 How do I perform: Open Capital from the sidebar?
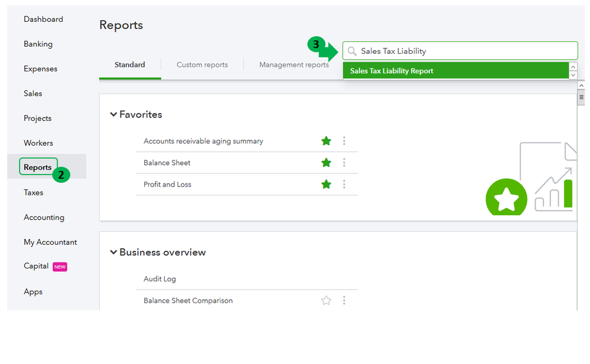(36, 266)
